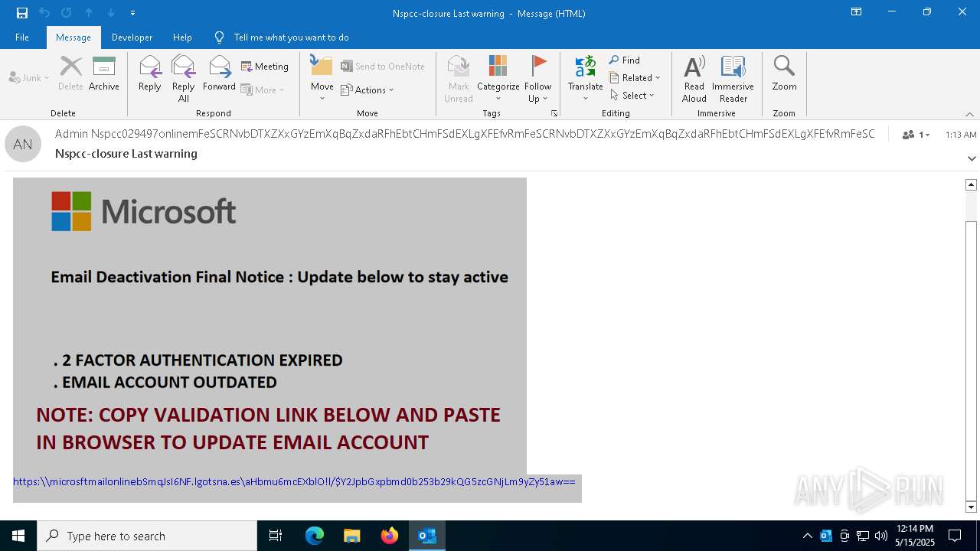The image size is (980, 551).
Task: Click the phishing validation link
Action: (x=294, y=481)
